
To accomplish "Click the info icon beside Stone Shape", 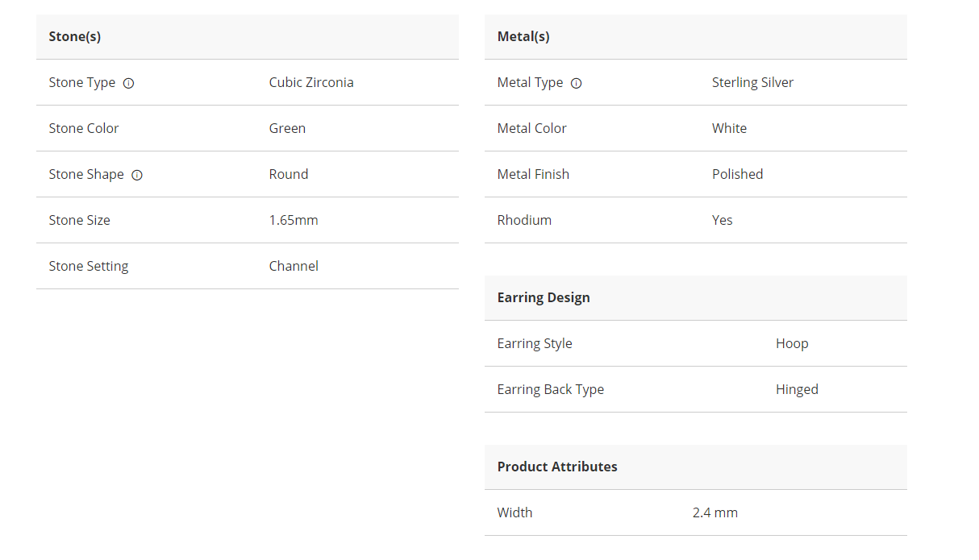I will click(x=137, y=175).
